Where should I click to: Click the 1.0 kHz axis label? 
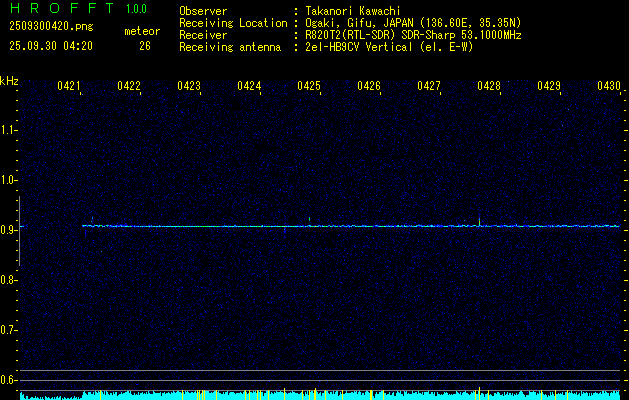point(8,180)
